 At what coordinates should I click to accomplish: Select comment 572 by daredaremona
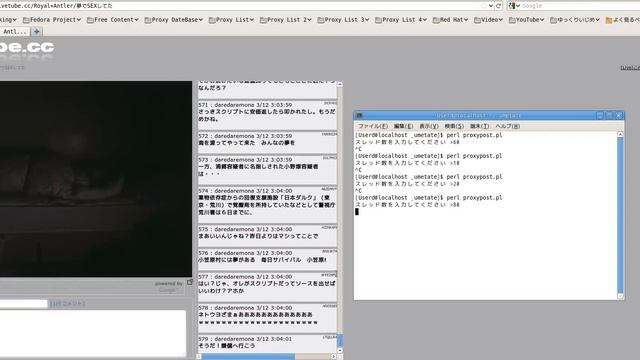[x=267, y=142]
